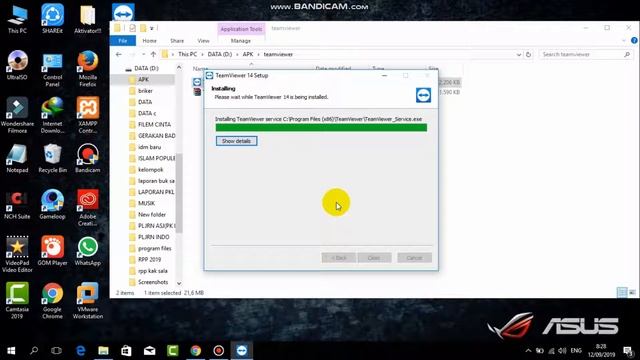
Task: Open Control Panel desktop shortcut
Action: tap(52, 69)
